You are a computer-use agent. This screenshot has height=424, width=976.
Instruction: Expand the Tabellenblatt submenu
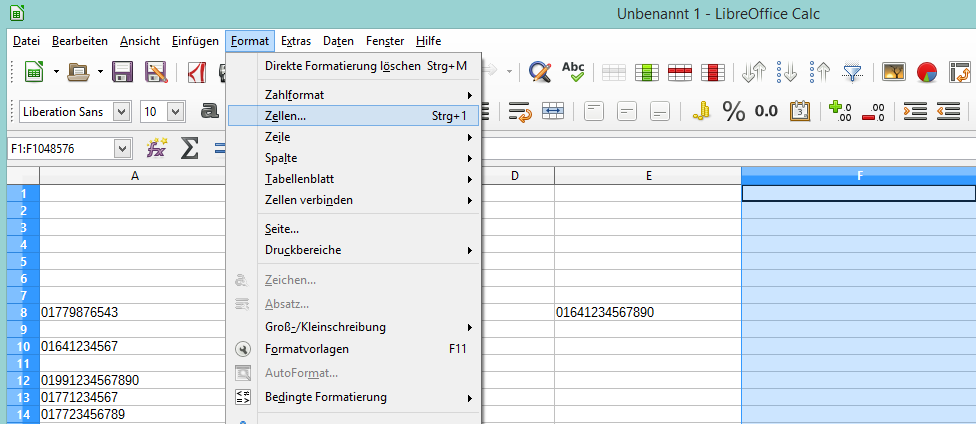[x=354, y=179]
